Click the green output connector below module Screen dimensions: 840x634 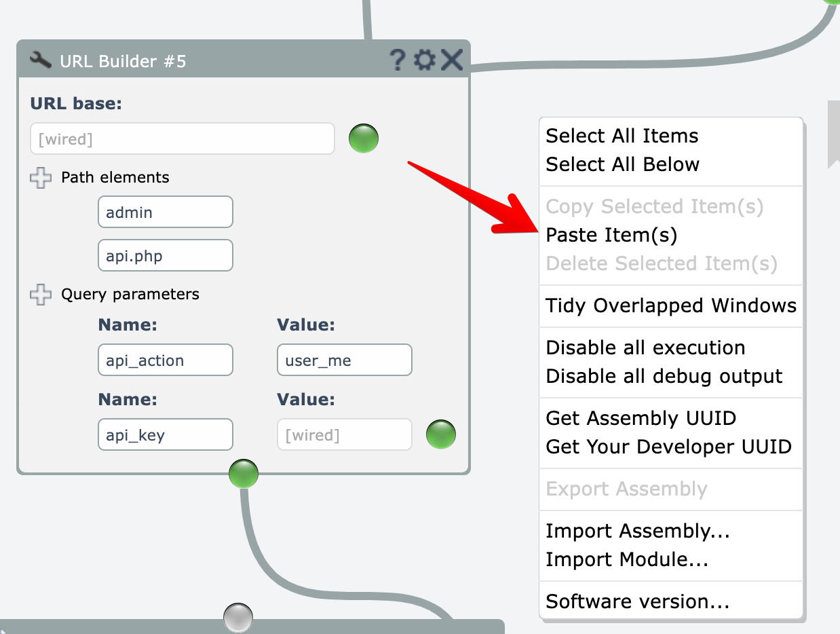pos(244,473)
